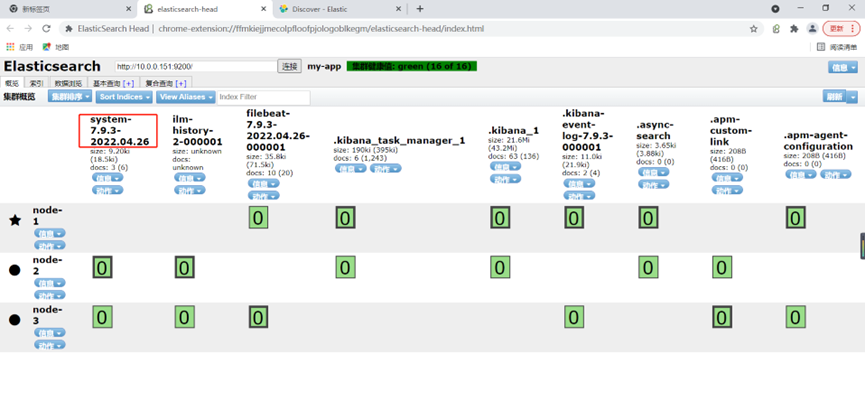
Task: Click node-3 shard 0 of .kibana-event-log index
Action: pos(574,317)
